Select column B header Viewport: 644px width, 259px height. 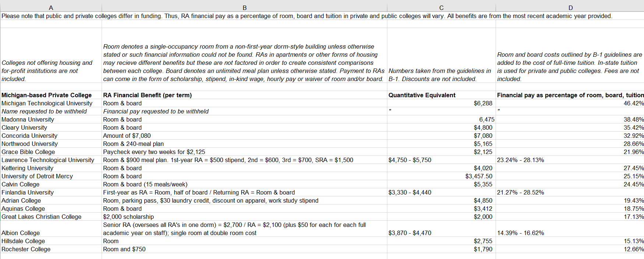(244, 8)
